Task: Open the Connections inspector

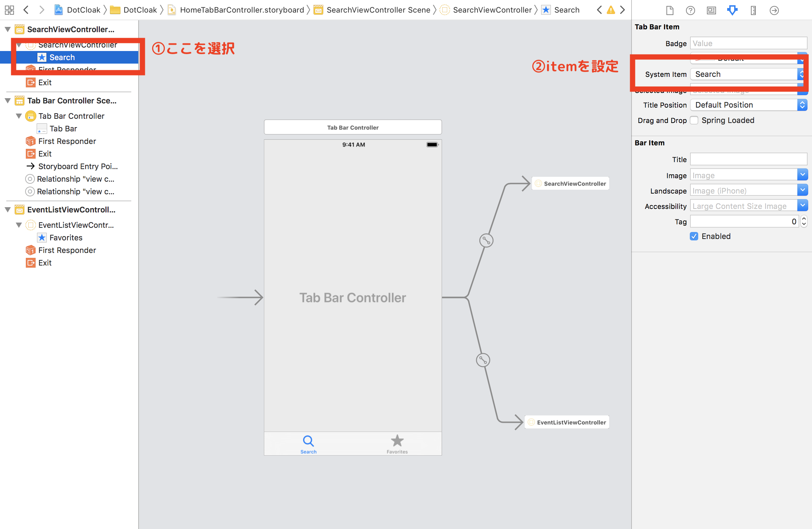Action: 774,10
